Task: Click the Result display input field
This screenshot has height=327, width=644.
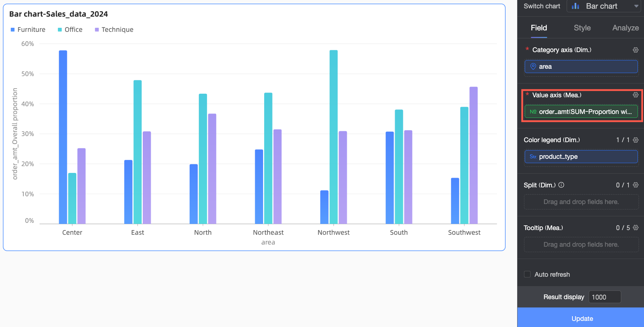Action: pyautogui.click(x=605, y=297)
